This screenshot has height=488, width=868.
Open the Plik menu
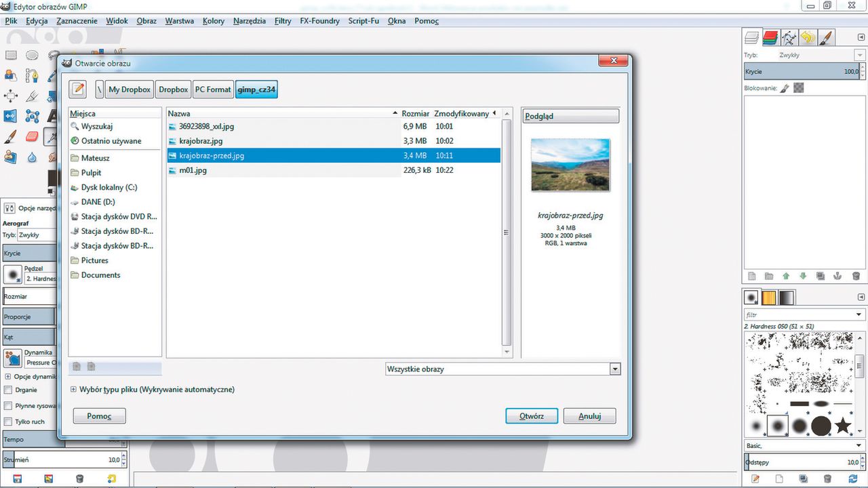tap(11, 21)
